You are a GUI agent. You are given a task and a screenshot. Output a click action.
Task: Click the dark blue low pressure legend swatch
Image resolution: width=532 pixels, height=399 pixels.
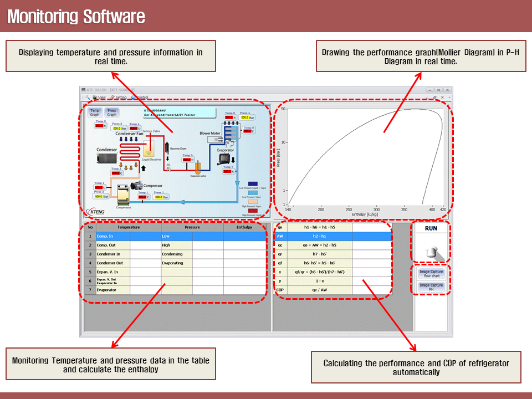tap(252, 183)
